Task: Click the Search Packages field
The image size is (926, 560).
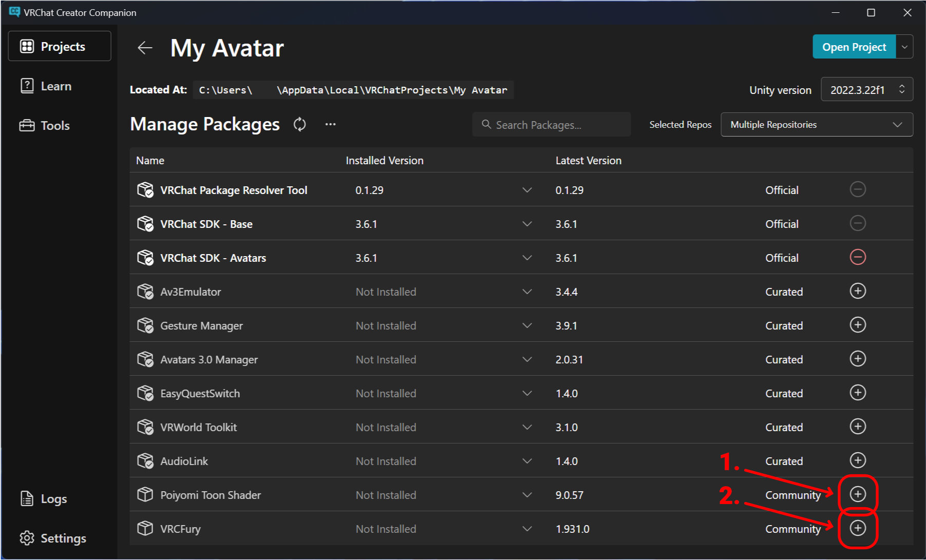Action: click(x=552, y=125)
